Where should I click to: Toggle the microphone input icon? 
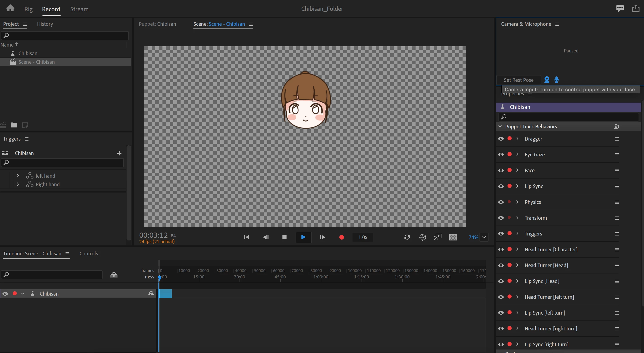click(x=557, y=80)
